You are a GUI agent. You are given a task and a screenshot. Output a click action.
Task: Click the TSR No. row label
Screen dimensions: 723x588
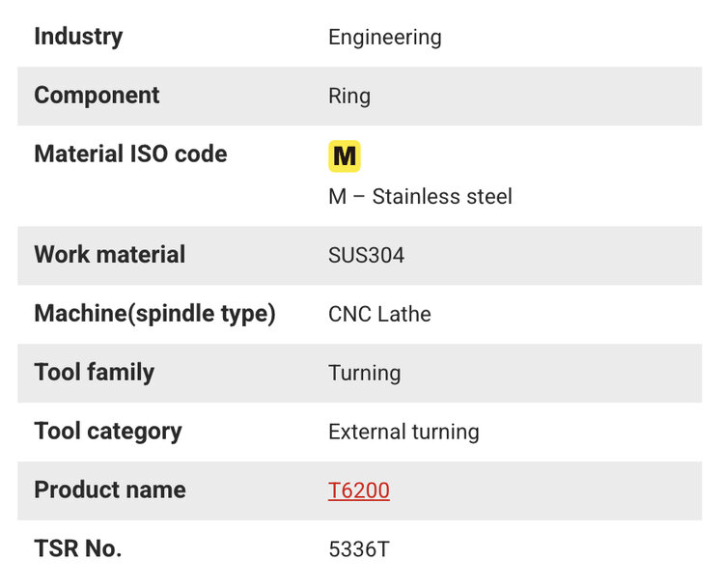(x=77, y=548)
